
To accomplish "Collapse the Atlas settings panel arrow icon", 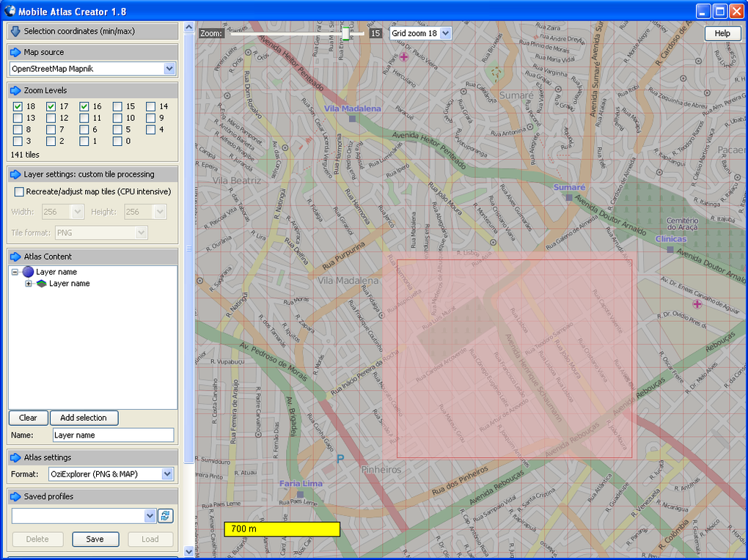I will tap(15, 457).
